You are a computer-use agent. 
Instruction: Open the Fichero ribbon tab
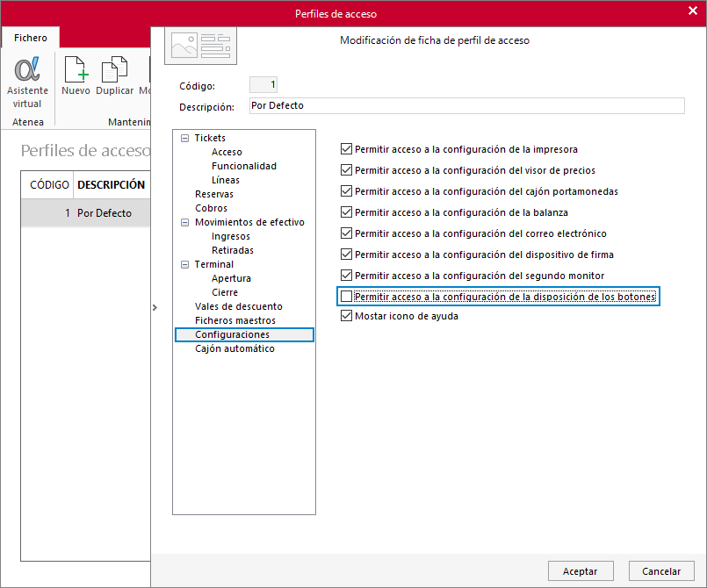tap(30, 38)
